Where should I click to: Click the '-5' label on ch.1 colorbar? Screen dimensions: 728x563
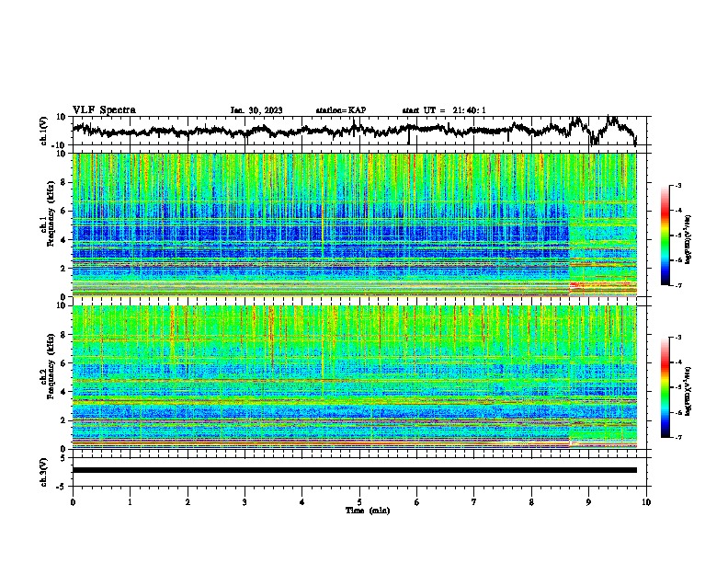click(x=677, y=236)
